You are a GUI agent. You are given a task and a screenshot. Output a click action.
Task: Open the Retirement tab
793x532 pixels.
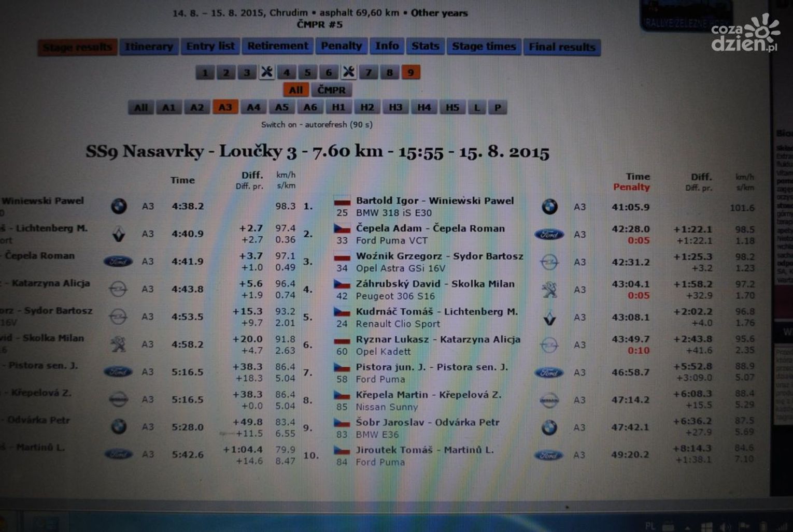pos(277,47)
